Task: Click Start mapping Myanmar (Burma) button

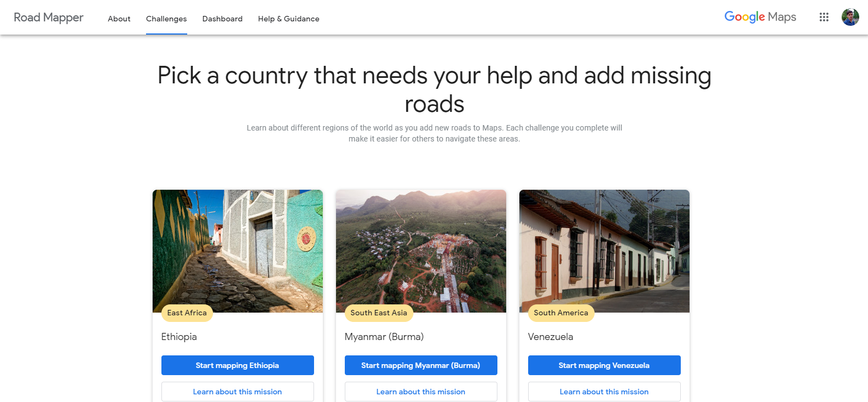Action: coord(421,365)
